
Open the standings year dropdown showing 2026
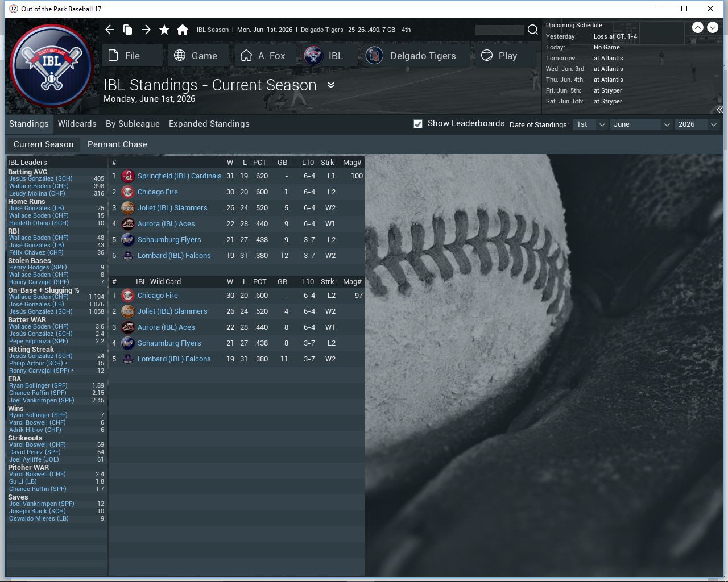tap(697, 124)
